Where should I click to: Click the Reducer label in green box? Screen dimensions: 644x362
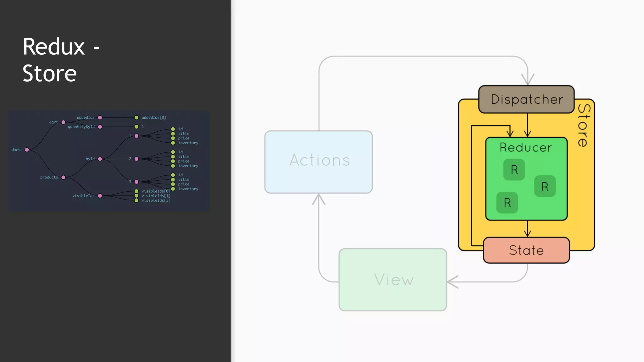point(526,147)
